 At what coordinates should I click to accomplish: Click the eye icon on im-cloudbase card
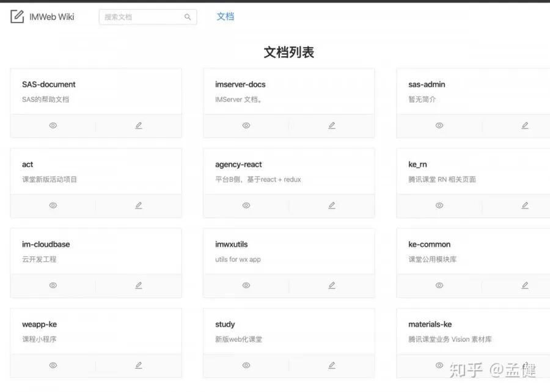pos(53,285)
